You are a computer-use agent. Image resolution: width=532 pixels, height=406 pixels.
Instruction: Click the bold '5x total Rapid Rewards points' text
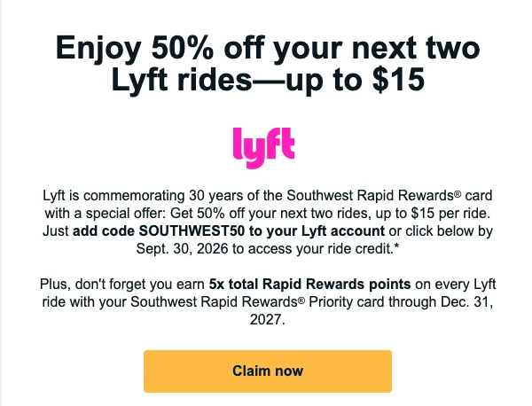click(309, 284)
